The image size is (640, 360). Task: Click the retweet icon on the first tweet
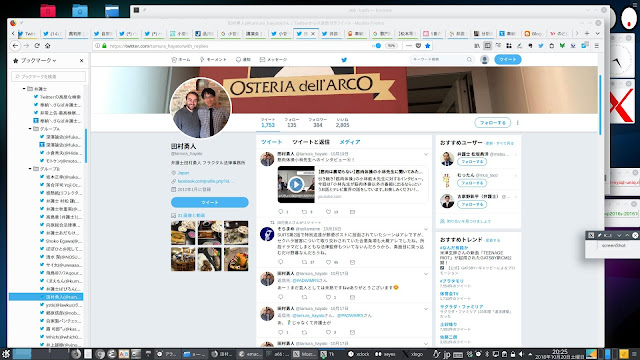tap(304, 212)
